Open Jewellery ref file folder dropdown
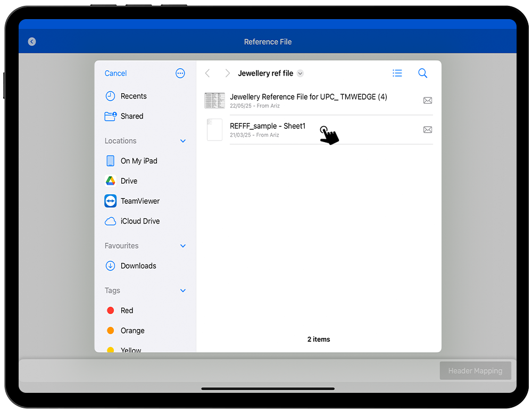 tap(301, 73)
